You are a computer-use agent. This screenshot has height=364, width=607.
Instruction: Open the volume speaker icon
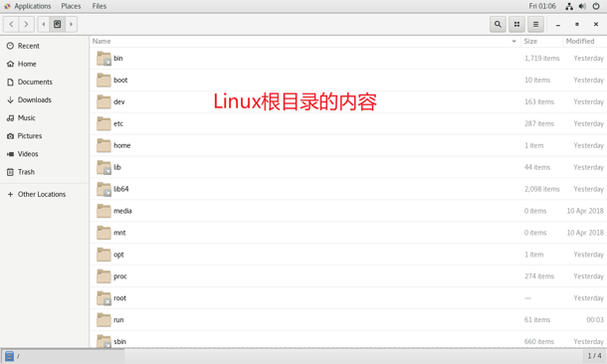[582, 6]
